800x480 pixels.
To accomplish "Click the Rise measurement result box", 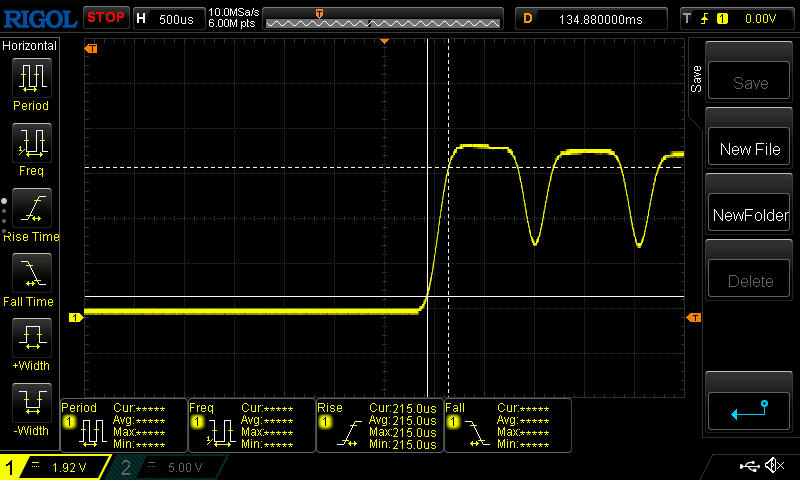I will click(x=380, y=425).
